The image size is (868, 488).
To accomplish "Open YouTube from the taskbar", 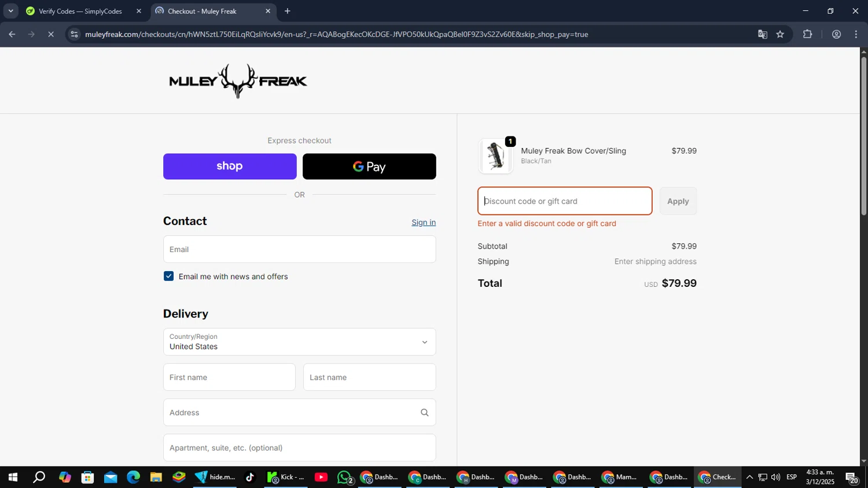I will [321, 477].
